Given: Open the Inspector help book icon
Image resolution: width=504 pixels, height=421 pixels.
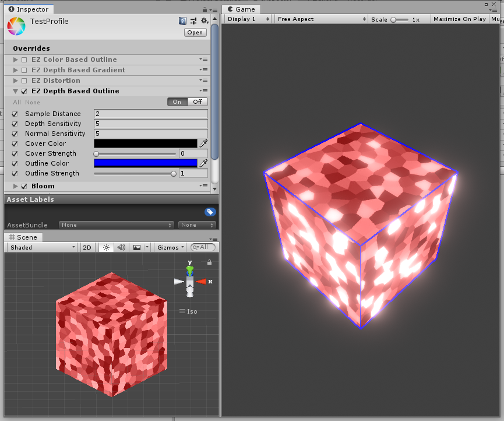Looking at the screenshot, I should click(182, 21).
